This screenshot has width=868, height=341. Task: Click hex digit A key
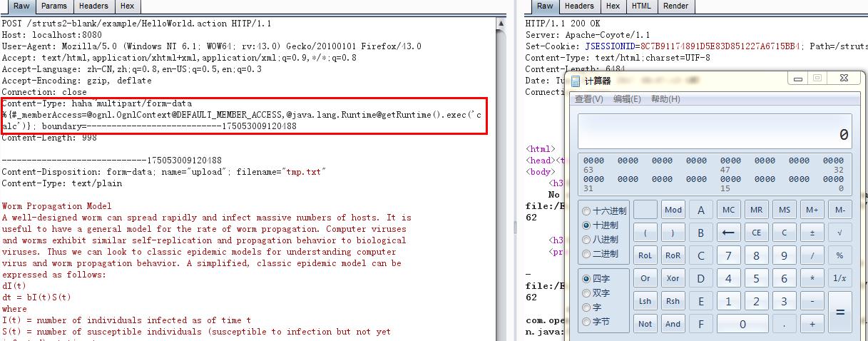pyautogui.click(x=701, y=210)
